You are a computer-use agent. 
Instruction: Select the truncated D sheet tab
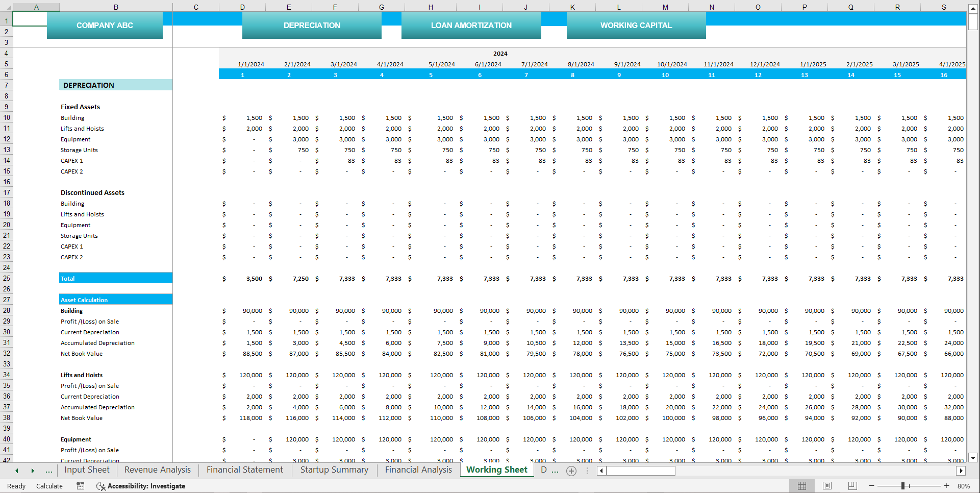point(544,470)
